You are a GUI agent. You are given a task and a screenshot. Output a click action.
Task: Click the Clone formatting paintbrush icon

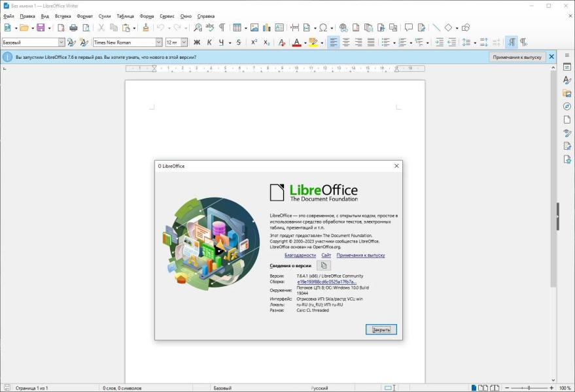click(x=146, y=27)
